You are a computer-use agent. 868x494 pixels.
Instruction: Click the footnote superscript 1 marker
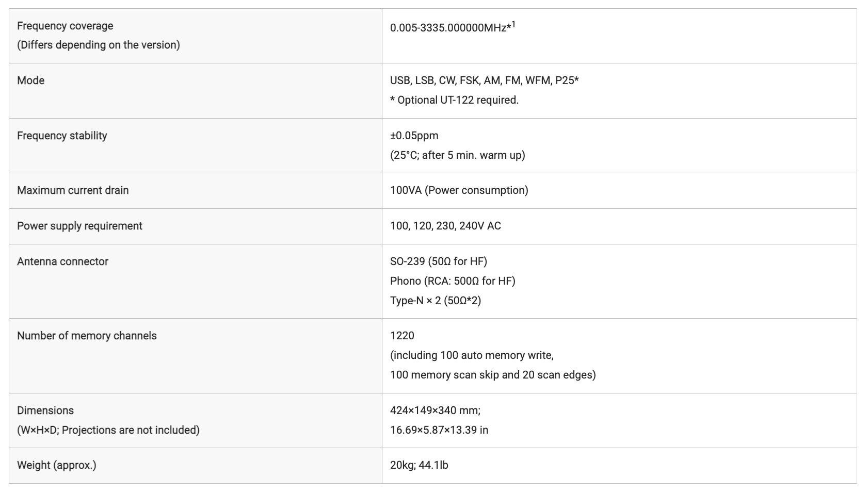click(x=513, y=24)
